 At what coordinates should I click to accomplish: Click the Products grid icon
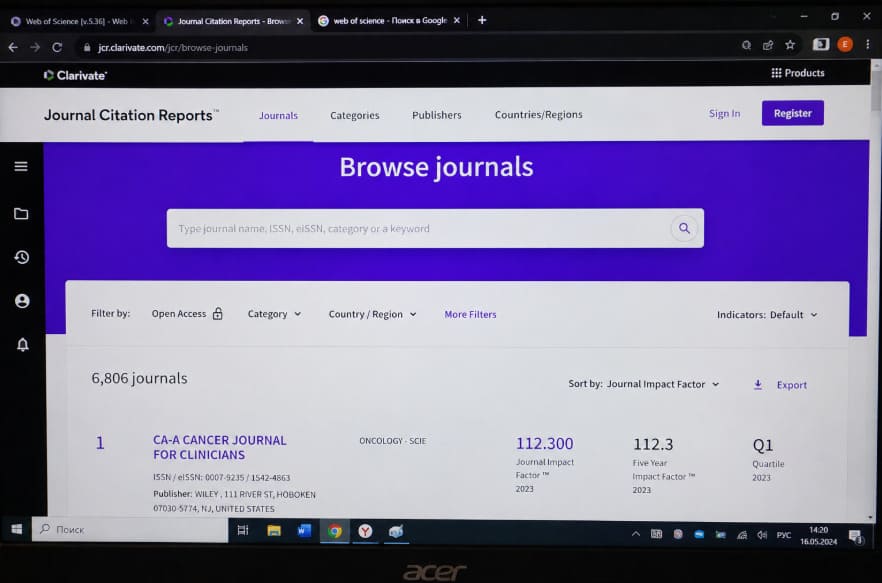(776, 73)
